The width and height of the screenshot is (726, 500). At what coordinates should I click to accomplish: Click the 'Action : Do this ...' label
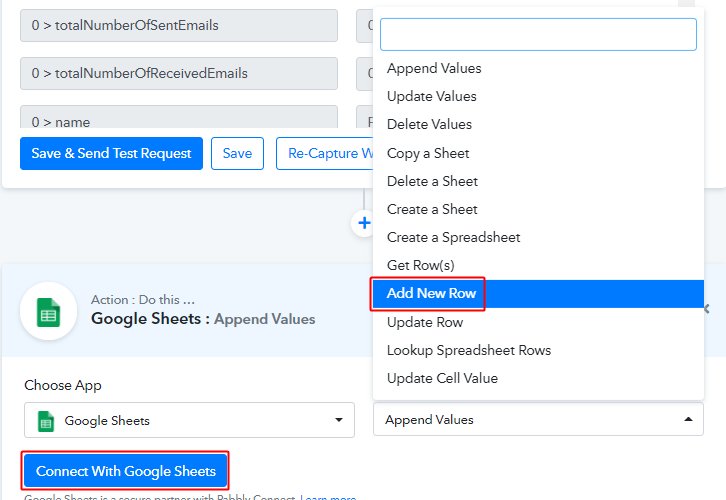[x=143, y=300]
